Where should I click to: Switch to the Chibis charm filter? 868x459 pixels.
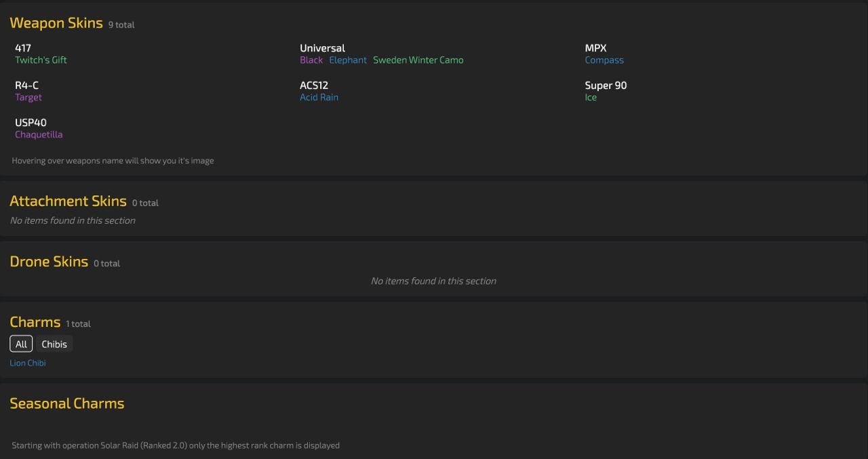click(54, 344)
